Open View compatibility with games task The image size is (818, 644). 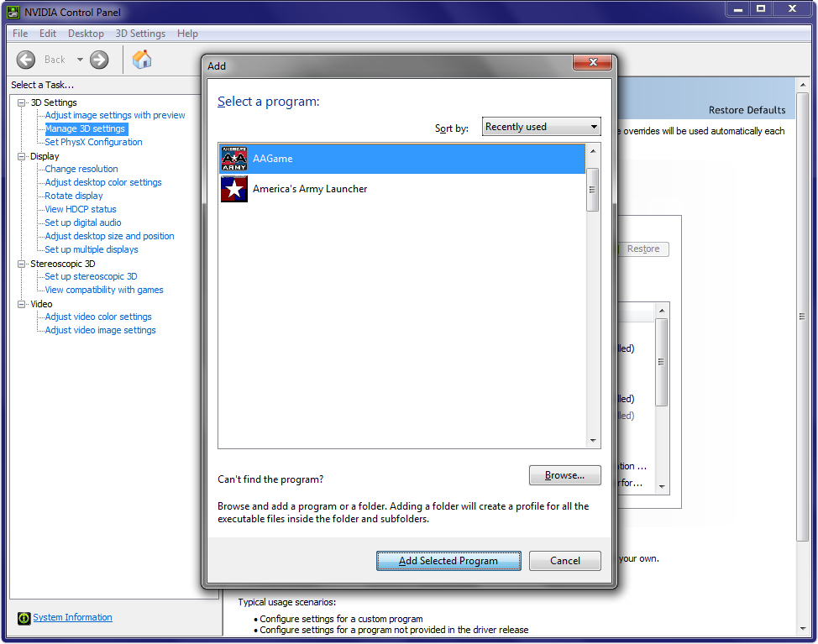point(104,290)
